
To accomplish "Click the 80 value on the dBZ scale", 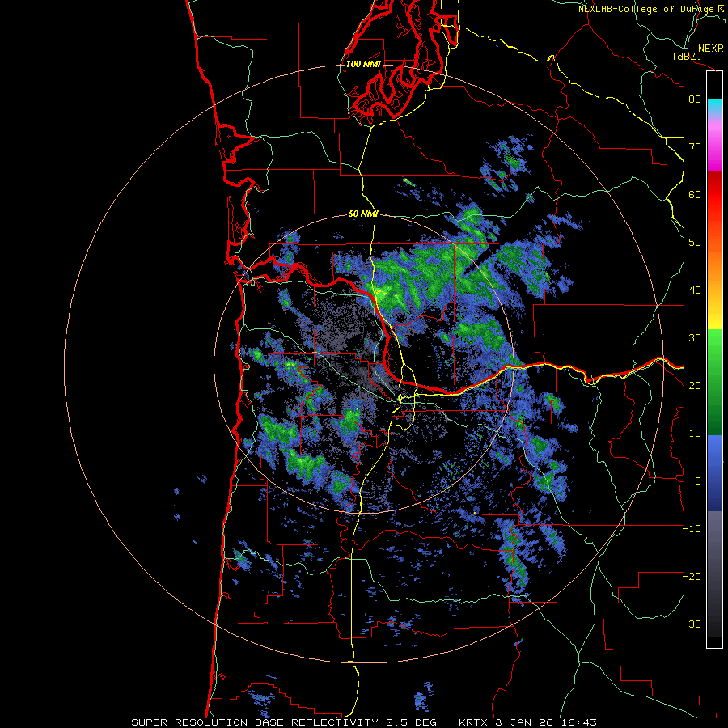I will pyautogui.click(x=695, y=99).
